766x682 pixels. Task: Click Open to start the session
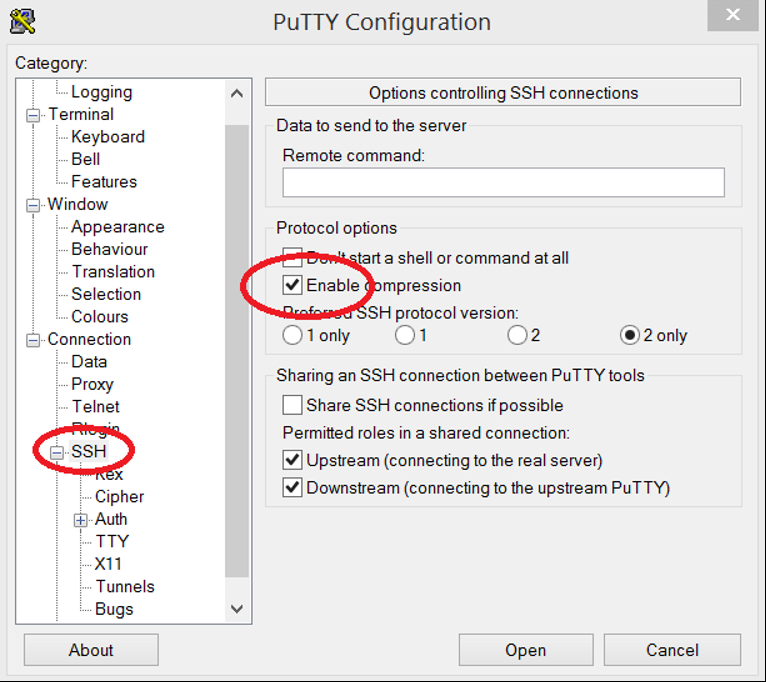point(526,650)
